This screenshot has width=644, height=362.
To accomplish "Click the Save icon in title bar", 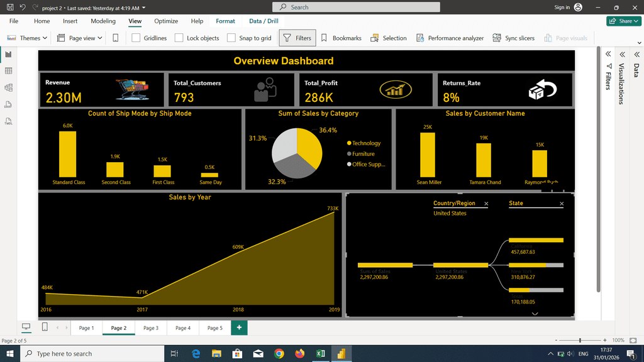I will coord(9,8).
